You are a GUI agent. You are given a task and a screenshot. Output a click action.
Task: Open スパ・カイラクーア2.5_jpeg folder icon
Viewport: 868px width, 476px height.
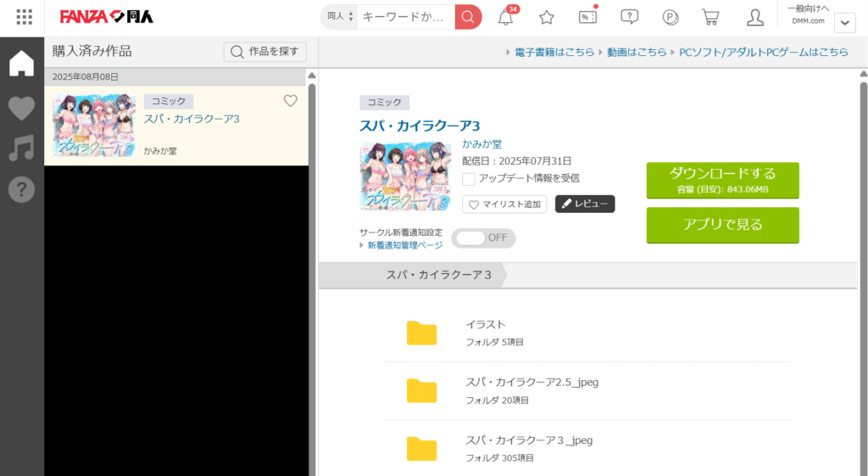click(x=422, y=390)
